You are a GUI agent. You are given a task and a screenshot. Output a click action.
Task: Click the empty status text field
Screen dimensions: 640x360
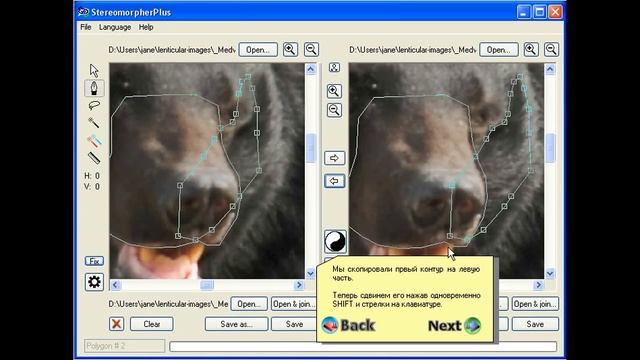coord(363,347)
